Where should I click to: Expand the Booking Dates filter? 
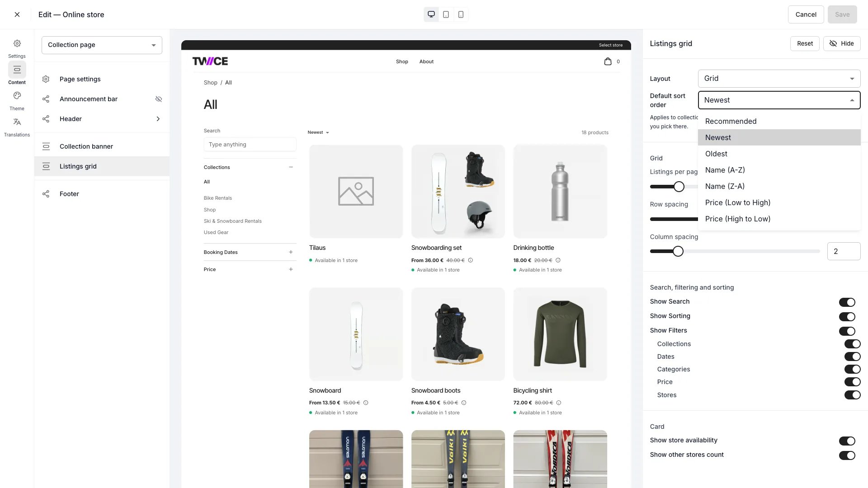coord(250,252)
